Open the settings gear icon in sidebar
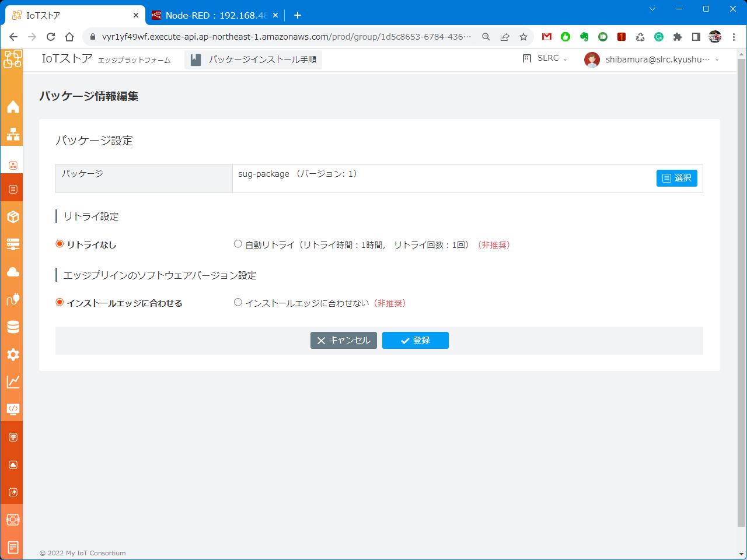The width and height of the screenshot is (747, 560). point(13,354)
